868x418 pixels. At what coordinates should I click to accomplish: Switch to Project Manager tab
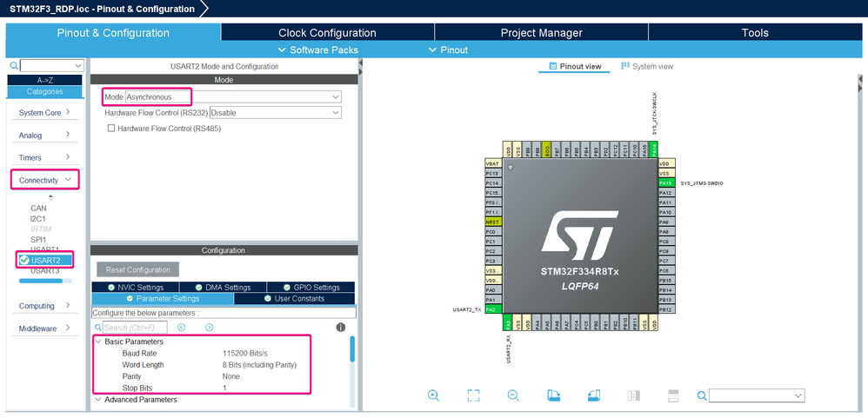pos(541,33)
